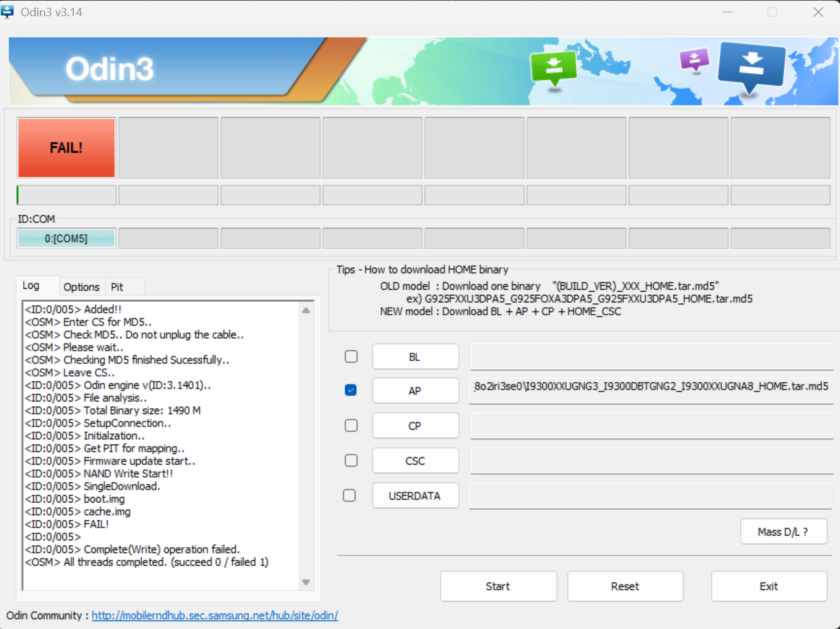
Task: Click the USERDATA file button
Action: pos(415,496)
